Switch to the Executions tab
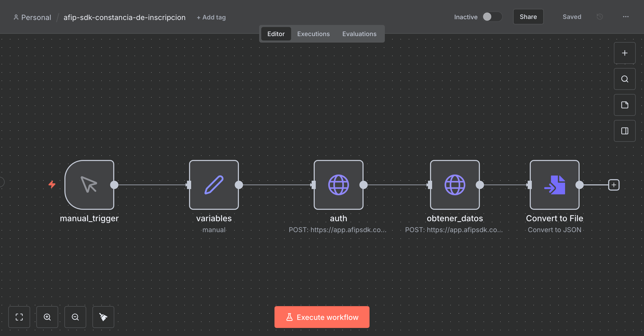The width and height of the screenshot is (644, 336). point(313,34)
